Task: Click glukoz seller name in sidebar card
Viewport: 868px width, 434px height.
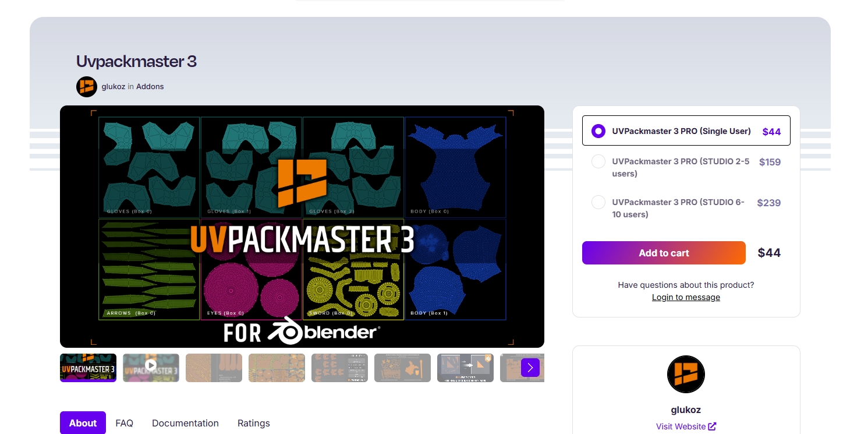Action: click(x=686, y=410)
